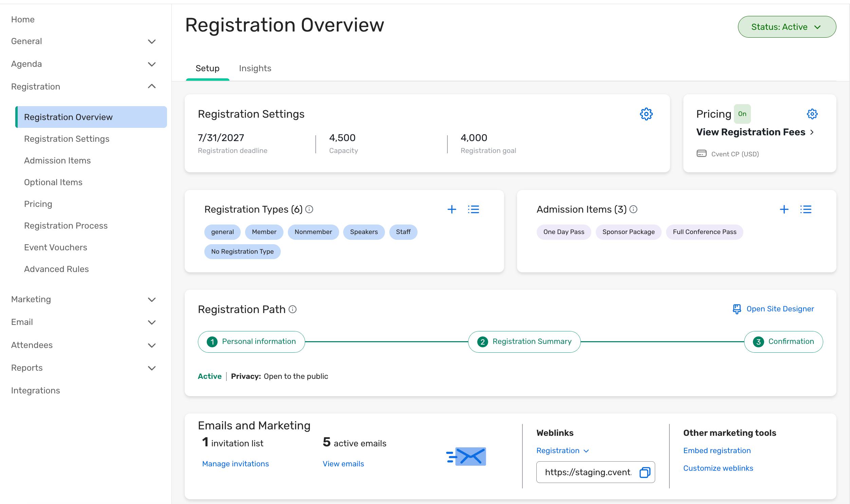This screenshot has width=850, height=504.
Task: Add a new admission item with plus icon
Action: (784, 210)
